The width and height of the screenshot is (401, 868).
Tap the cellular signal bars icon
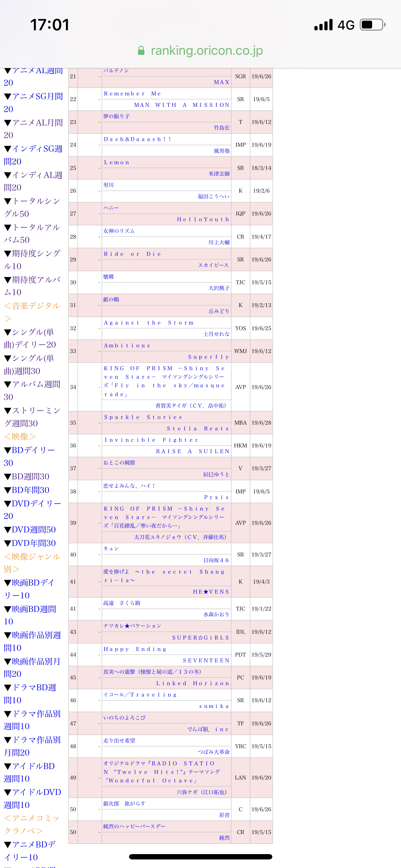[324, 25]
